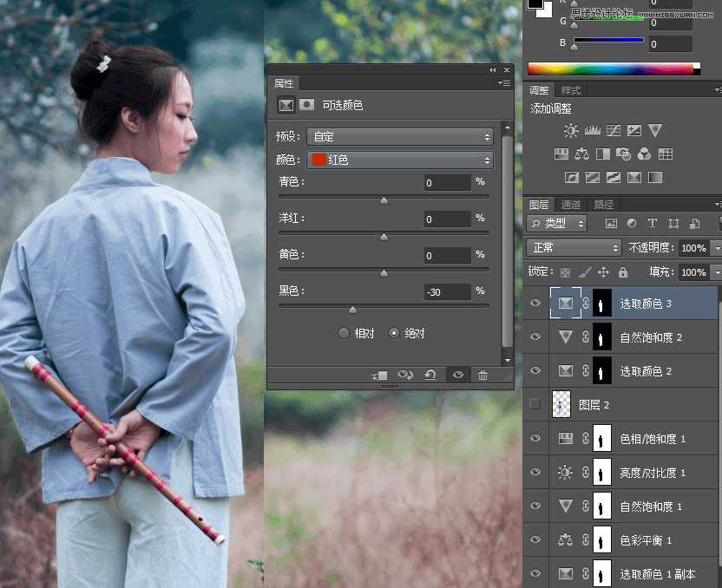
Task: Show the 图层 2 layer
Action: coord(535,404)
